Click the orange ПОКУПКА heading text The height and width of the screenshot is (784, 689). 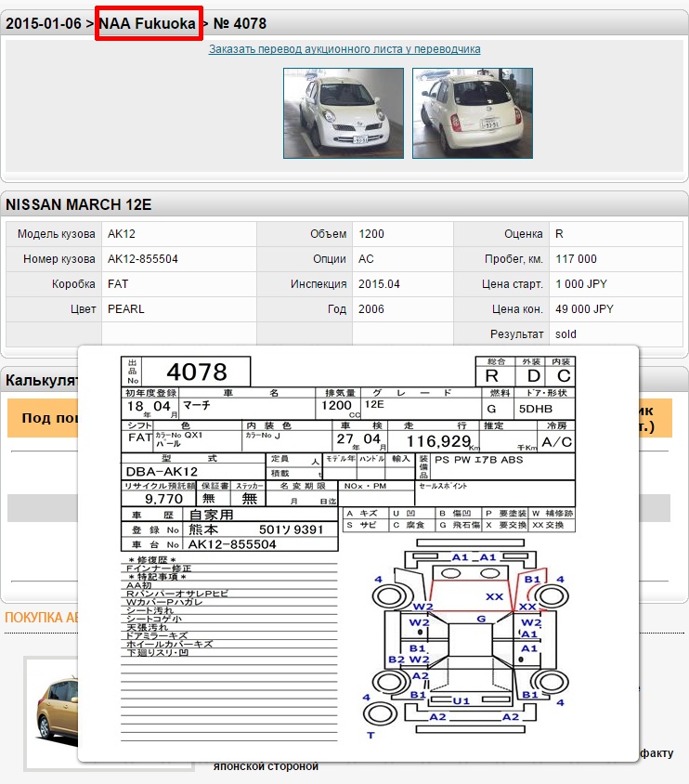42,618
